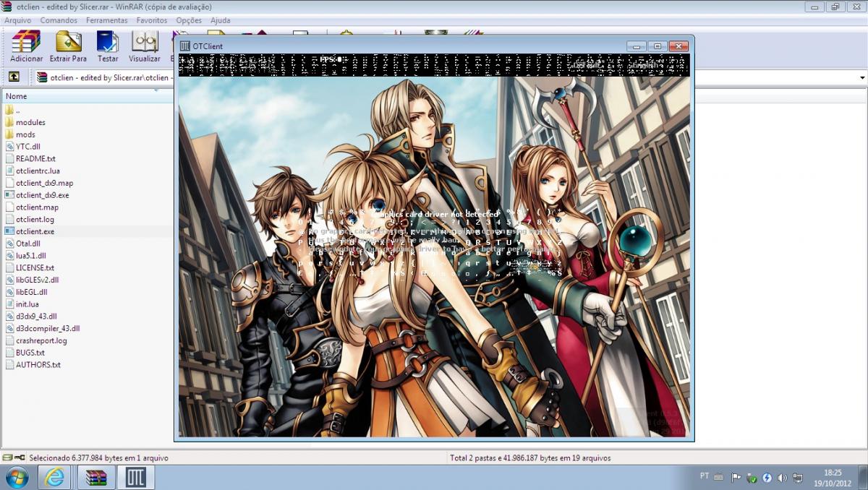
Task: Open the volume control tray icon
Action: coord(783,478)
